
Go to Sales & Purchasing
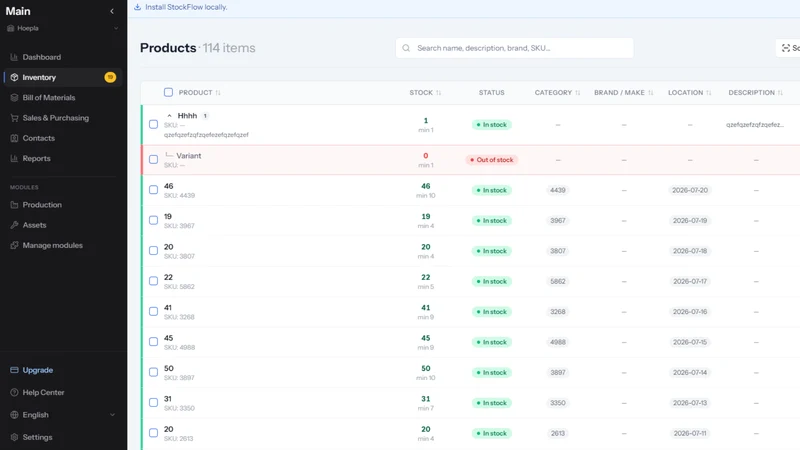[62, 118]
